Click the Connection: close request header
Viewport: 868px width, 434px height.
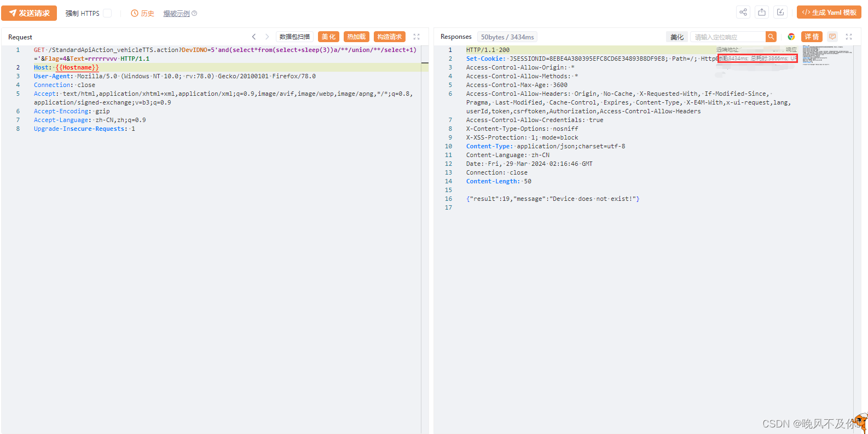click(65, 85)
